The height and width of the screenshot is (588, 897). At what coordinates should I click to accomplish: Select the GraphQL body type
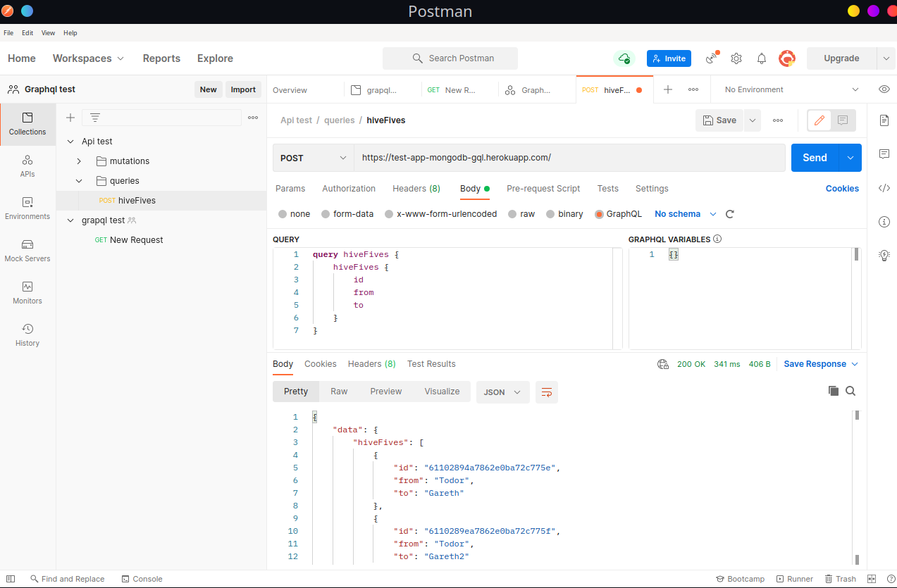pyautogui.click(x=599, y=214)
